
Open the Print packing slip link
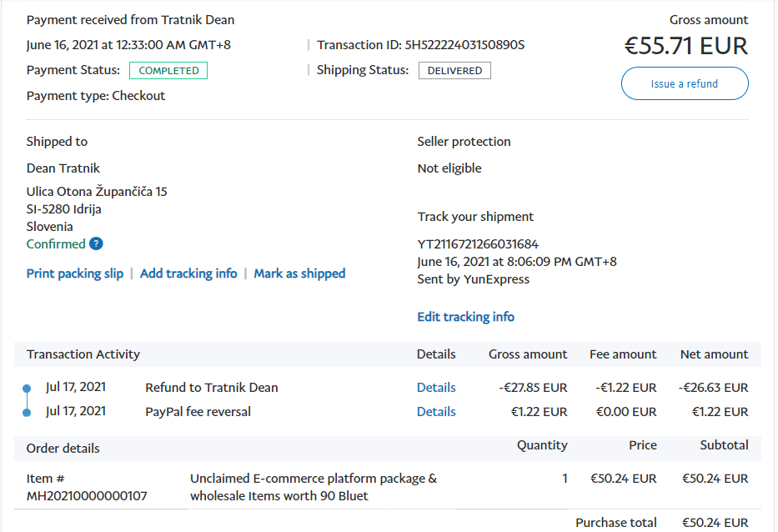tap(75, 274)
